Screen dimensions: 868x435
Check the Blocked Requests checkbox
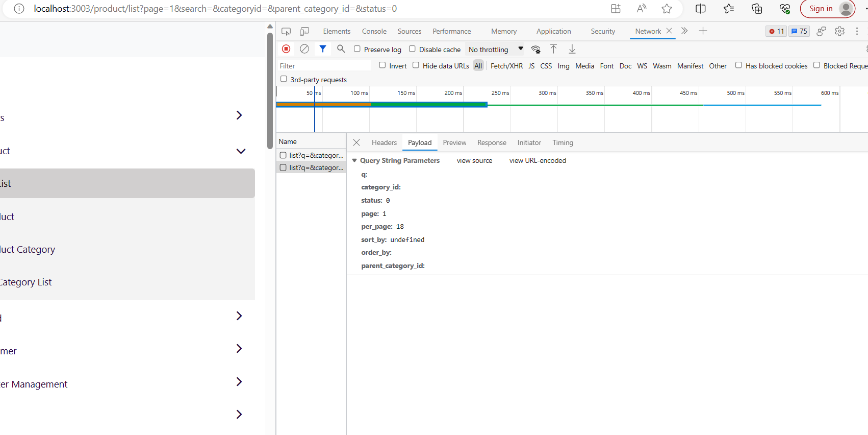point(816,65)
